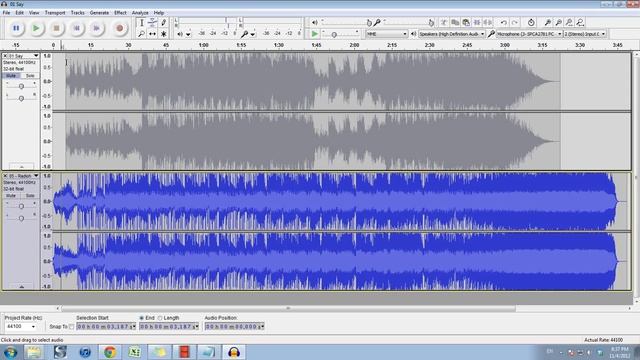Viewport: 640px width, 360px height.
Task: Click the Selection Start time field
Action: 106,327
